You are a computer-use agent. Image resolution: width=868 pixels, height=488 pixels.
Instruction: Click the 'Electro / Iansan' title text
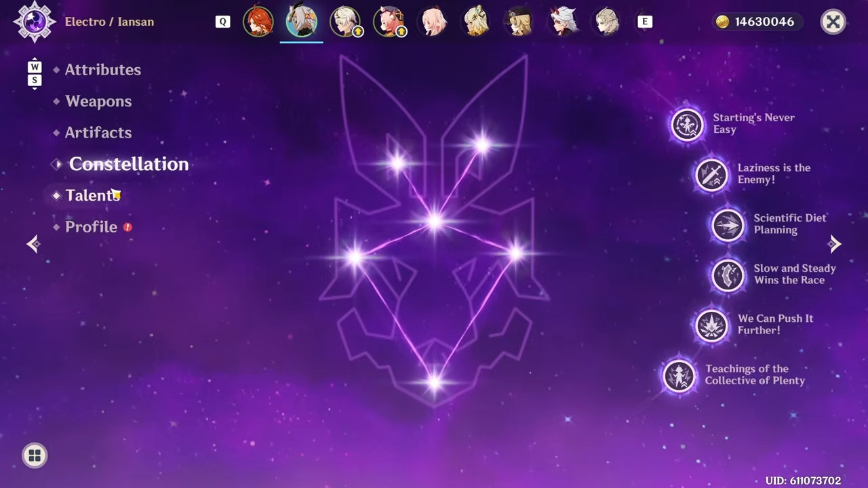pyautogui.click(x=109, y=22)
